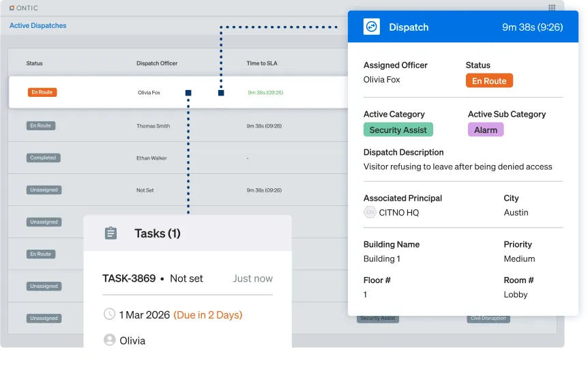Image resolution: width=588 pixels, height=367 pixels.
Task: Click the Completed status badge
Action: point(43,158)
